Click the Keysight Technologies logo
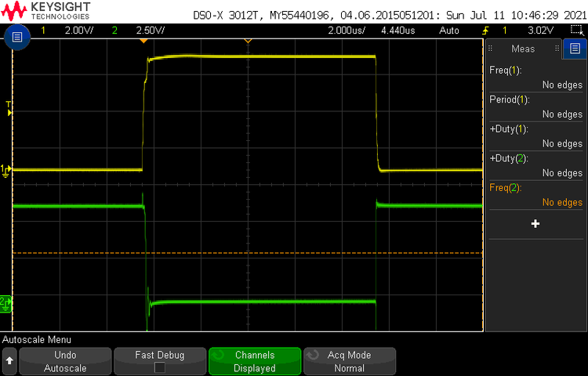 pyautogui.click(x=47, y=11)
